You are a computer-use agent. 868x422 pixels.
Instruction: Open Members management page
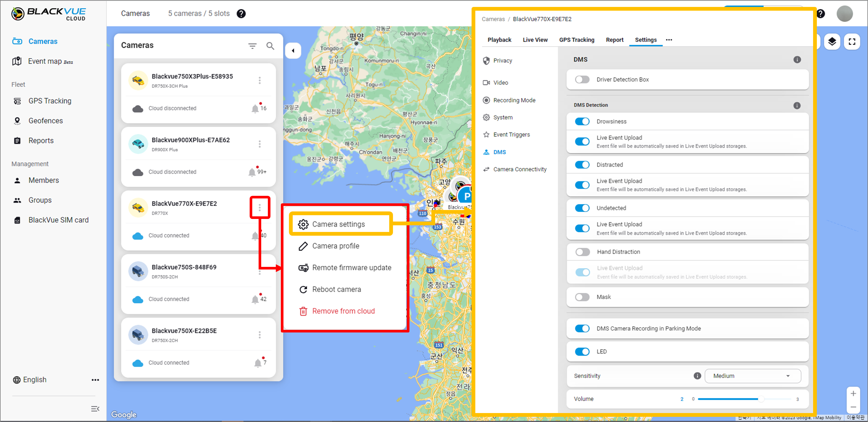(36, 181)
